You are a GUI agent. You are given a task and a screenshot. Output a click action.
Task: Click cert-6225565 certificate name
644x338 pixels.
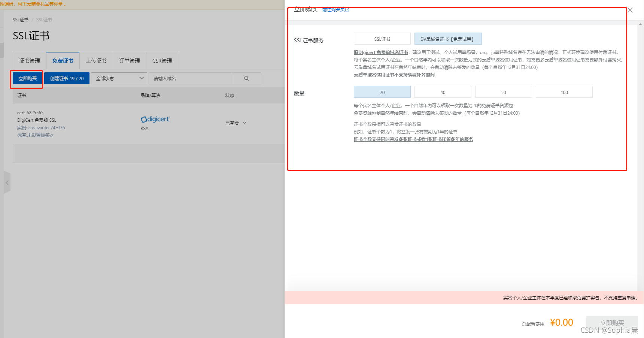30,113
